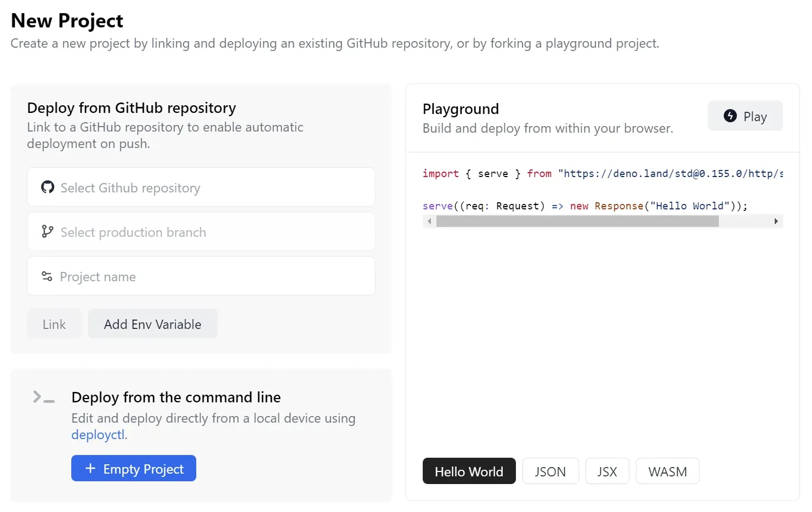Click the Project name input field
Image resolution: width=812 pixels, height=512 pixels.
click(201, 276)
